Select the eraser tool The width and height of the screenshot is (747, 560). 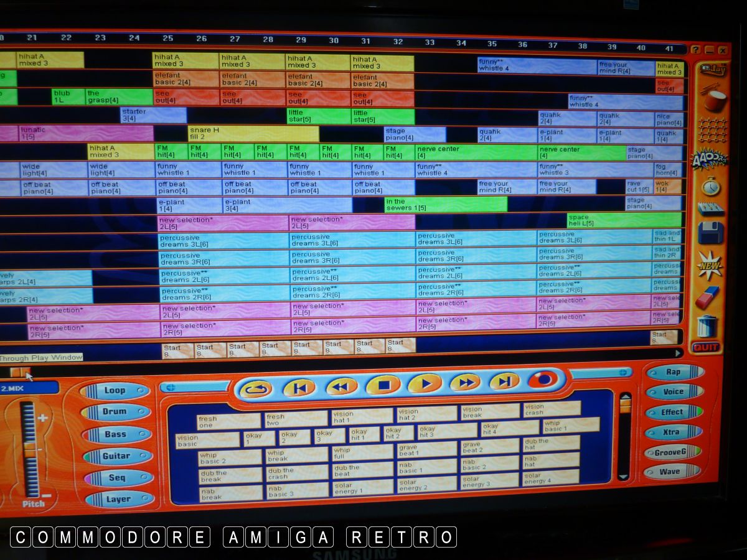708,297
